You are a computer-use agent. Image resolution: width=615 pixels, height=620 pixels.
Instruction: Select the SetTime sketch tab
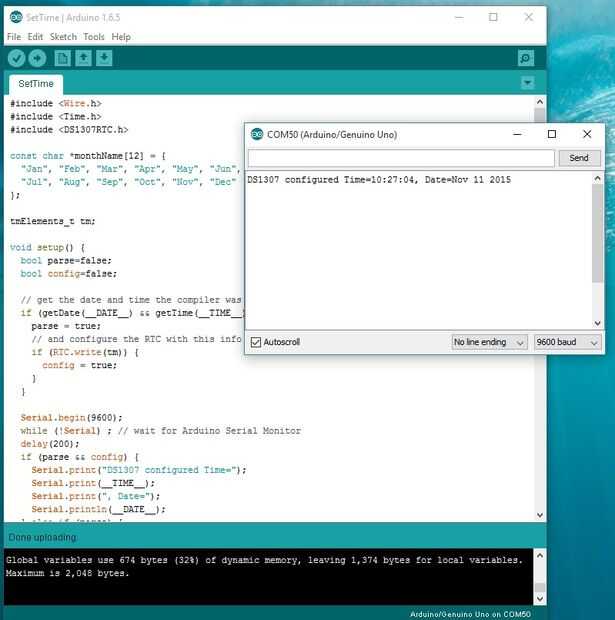coord(36,84)
